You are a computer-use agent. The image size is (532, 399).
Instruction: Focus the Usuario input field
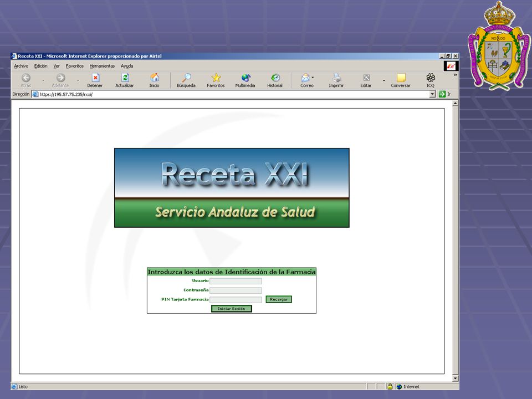coord(236,281)
